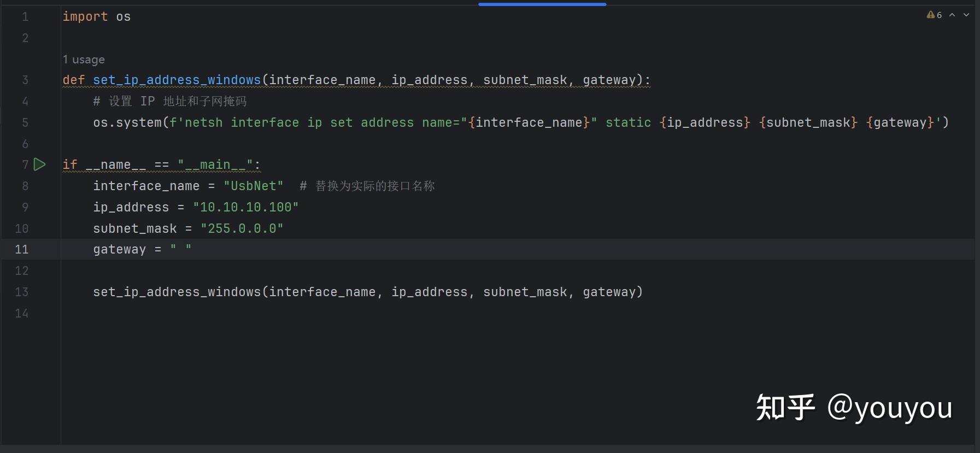
Task: Click line number 13 in gutter
Action: coord(21,292)
